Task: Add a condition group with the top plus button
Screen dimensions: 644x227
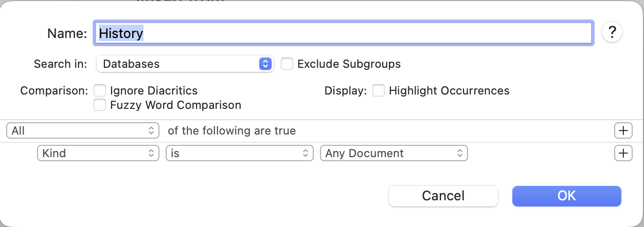Action: click(x=623, y=130)
